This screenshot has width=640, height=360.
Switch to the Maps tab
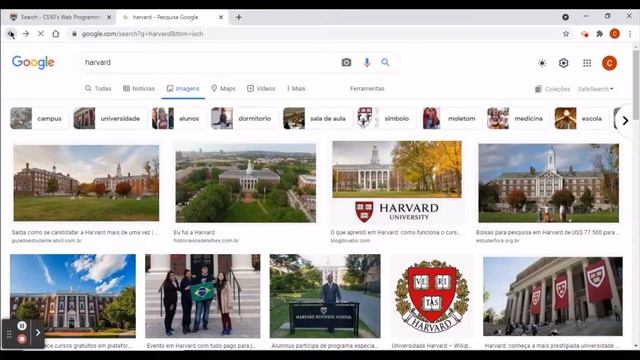click(223, 89)
